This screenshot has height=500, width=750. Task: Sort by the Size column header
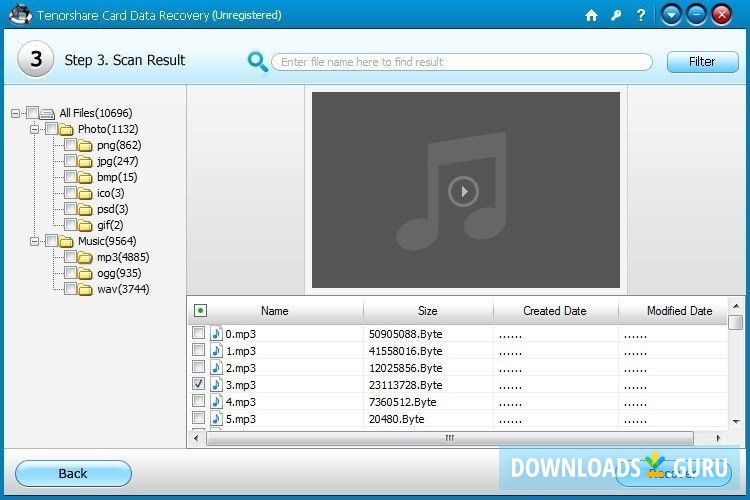coord(428,311)
